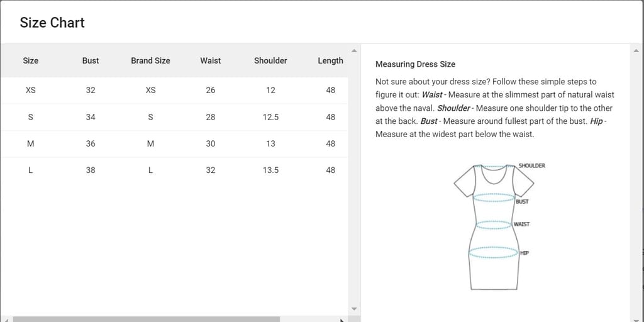Click the SHOULDER label on the dress diagram
This screenshot has height=322, width=644.
(x=531, y=166)
